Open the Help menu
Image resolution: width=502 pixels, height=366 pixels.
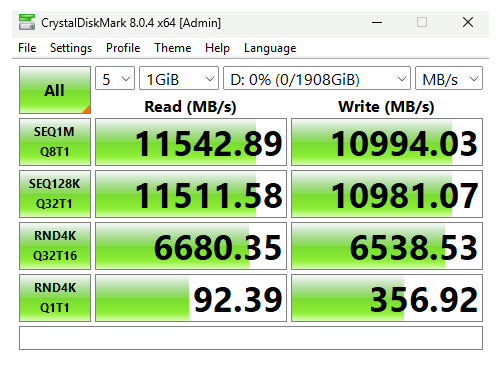tap(217, 48)
